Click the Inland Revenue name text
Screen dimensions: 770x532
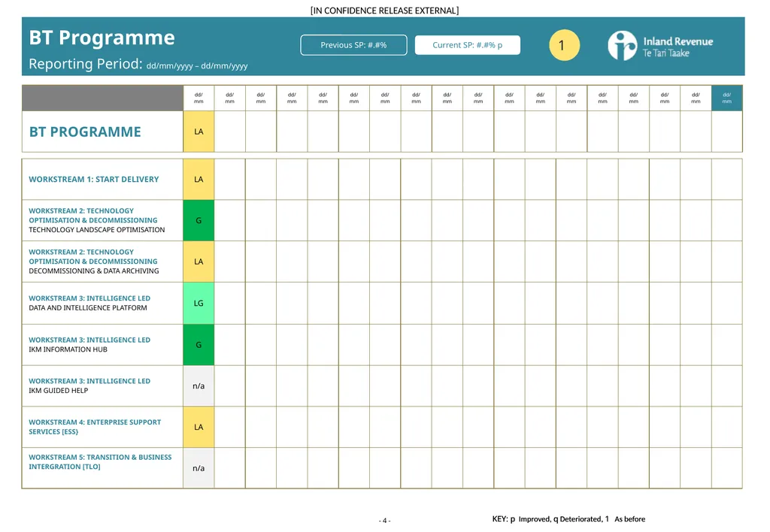[x=678, y=41]
